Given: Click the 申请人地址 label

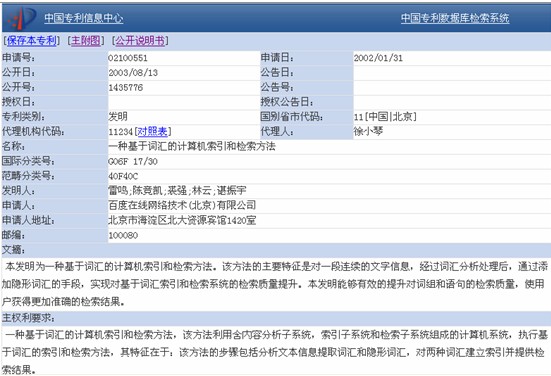Looking at the screenshot, I should point(28,220).
